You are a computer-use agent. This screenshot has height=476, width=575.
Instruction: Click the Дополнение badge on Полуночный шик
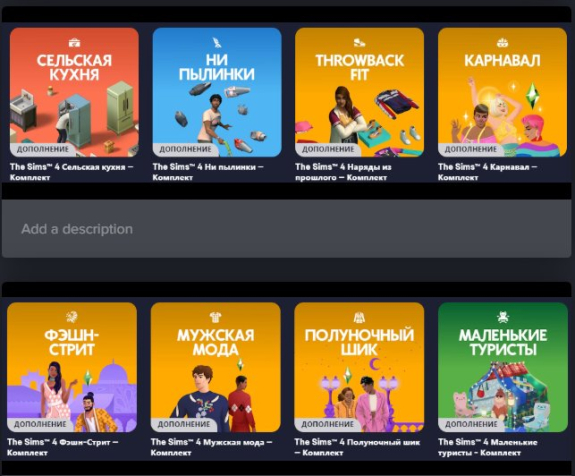(327, 425)
